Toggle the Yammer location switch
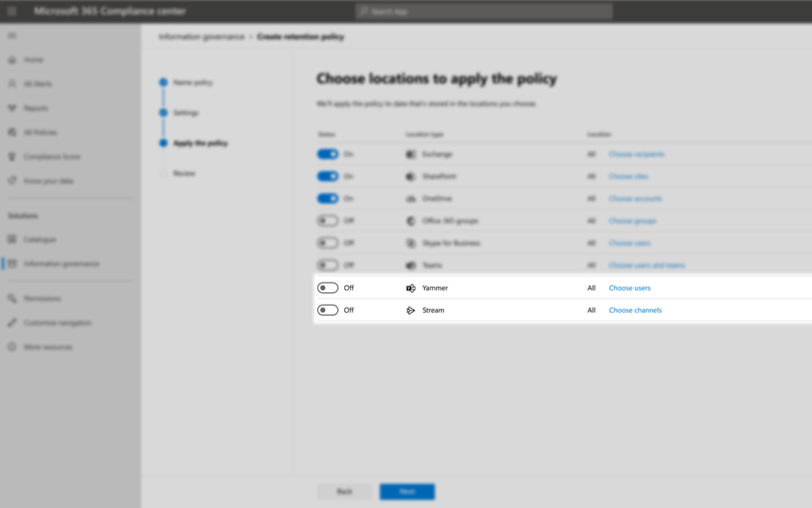Image resolution: width=812 pixels, height=508 pixels. pos(327,287)
